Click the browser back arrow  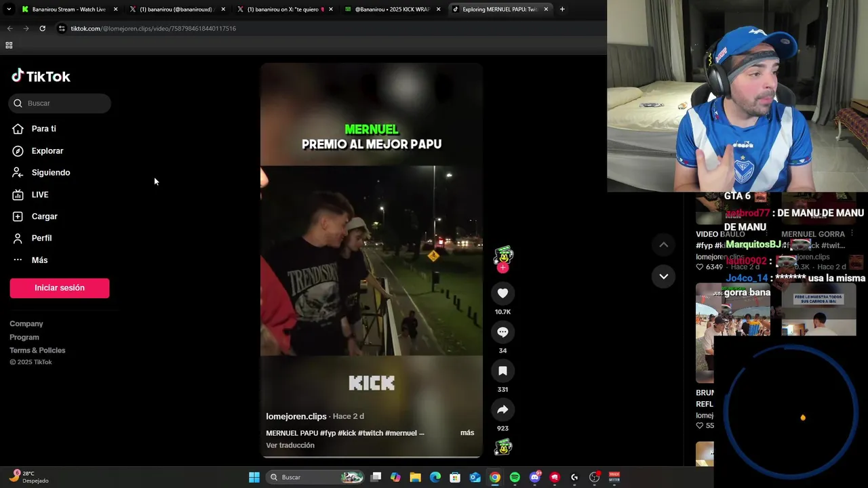click(9, 28)
